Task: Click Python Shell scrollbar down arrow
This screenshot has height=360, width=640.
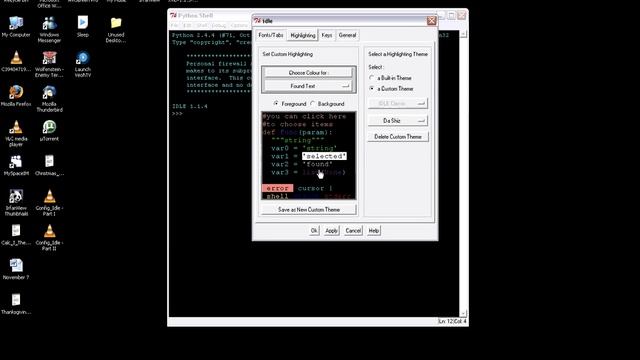Action: tap(463, 313)
